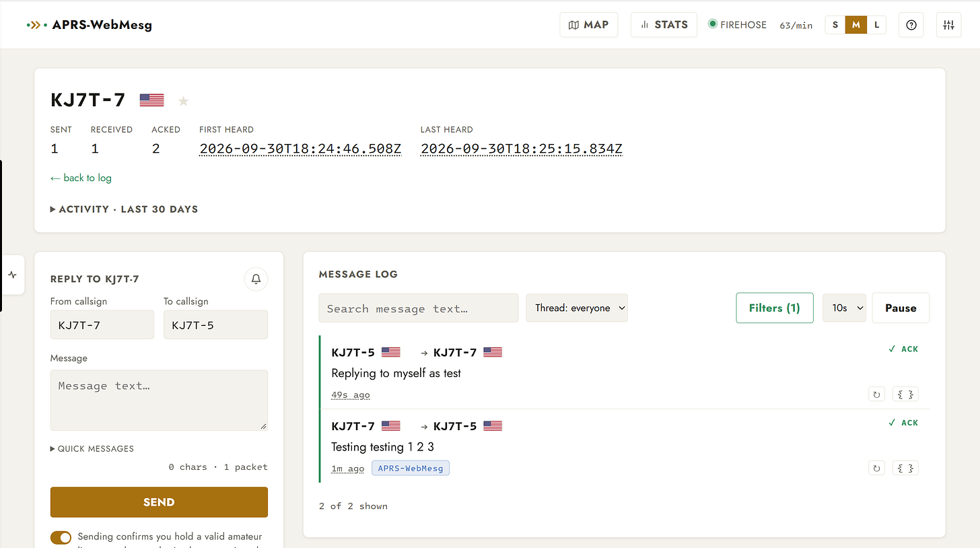Focus the Search message text field

click(x=419, y=308)
